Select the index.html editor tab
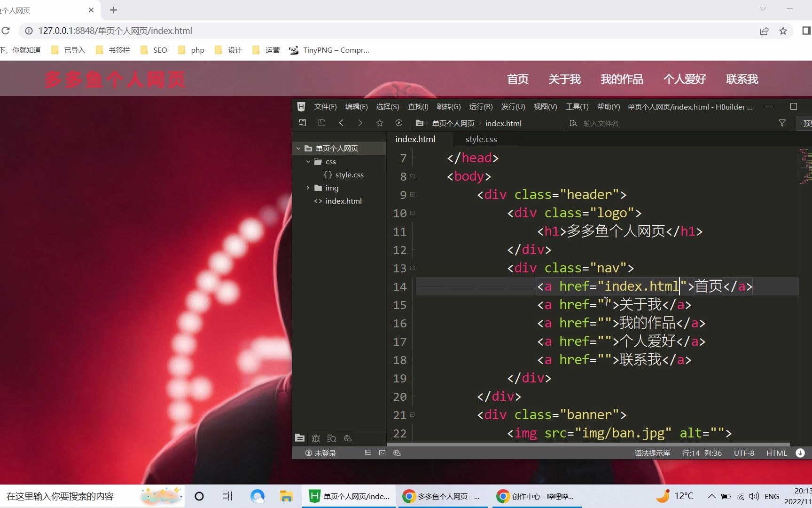The width and height of the screenshot is (812, 508). pos(415,139)
